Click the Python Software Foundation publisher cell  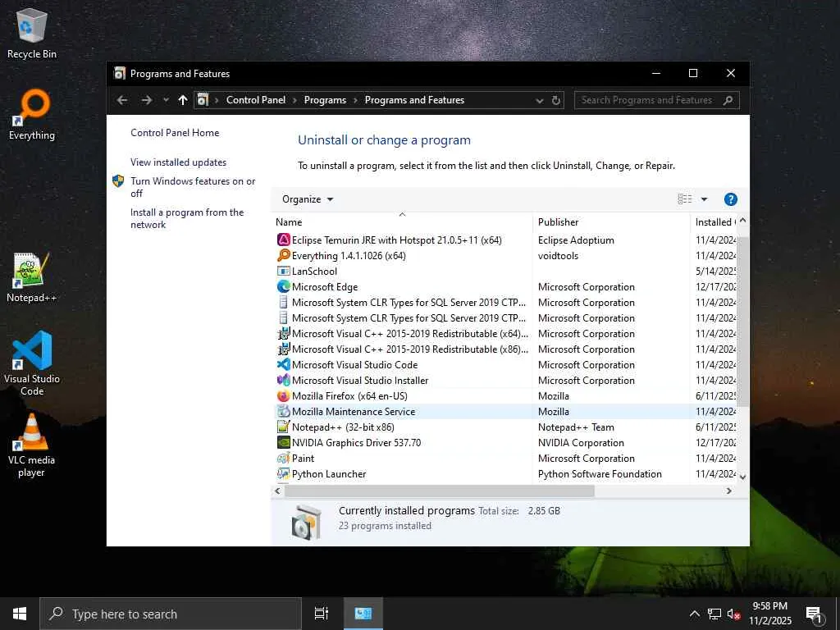coord(600,473)
